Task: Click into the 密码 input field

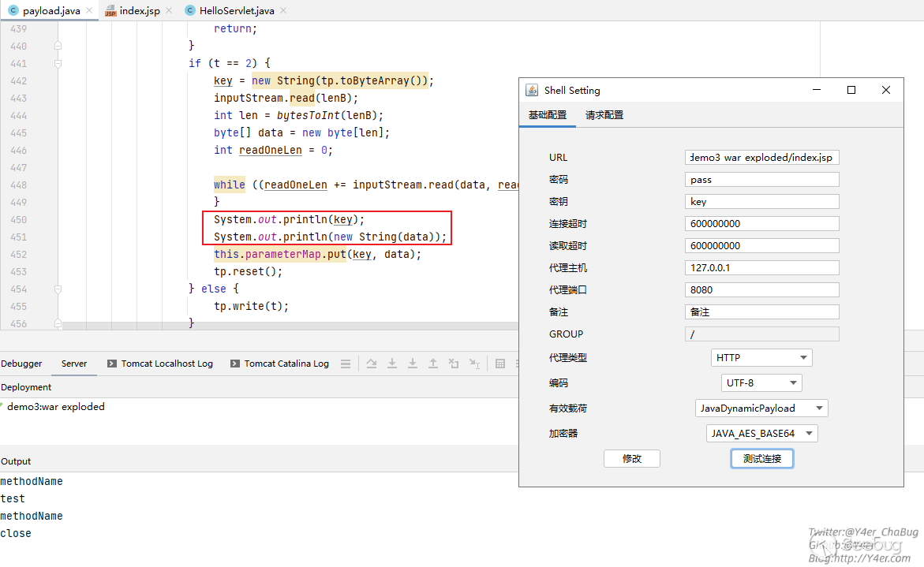Action: tap(761, 180)
